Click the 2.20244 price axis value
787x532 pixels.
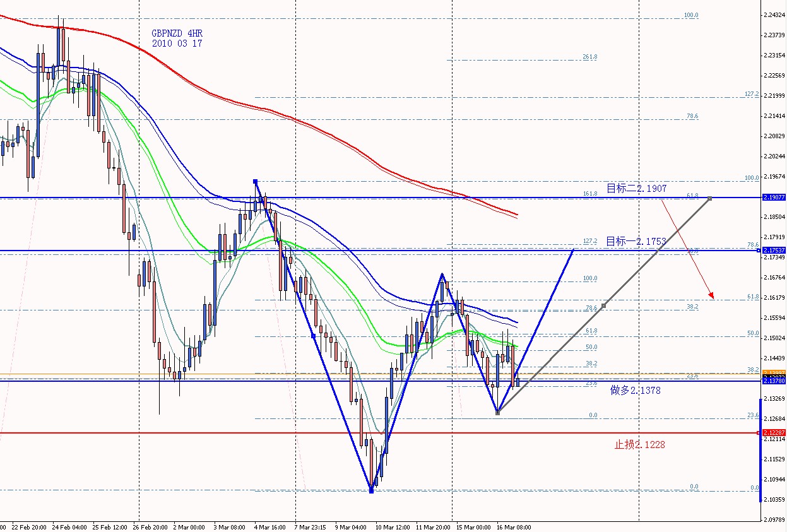(773, 156)
